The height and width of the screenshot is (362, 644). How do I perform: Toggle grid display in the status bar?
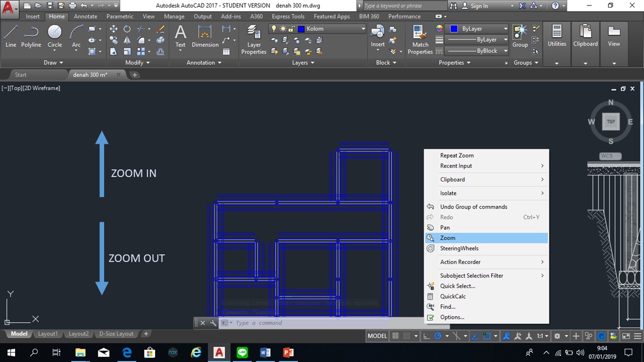tap(396, 335)
